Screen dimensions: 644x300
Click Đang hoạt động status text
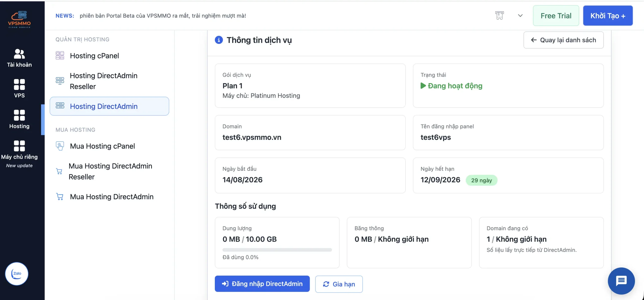pos(455,86)
